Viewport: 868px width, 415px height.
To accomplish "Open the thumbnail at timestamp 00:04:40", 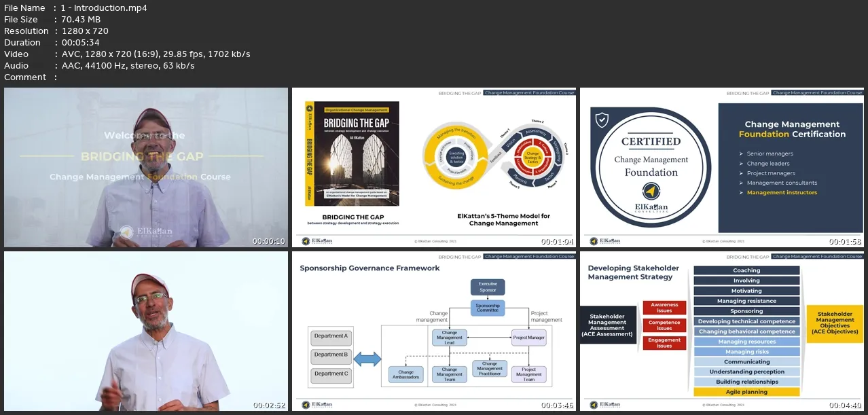I will [x=722, y=331].
